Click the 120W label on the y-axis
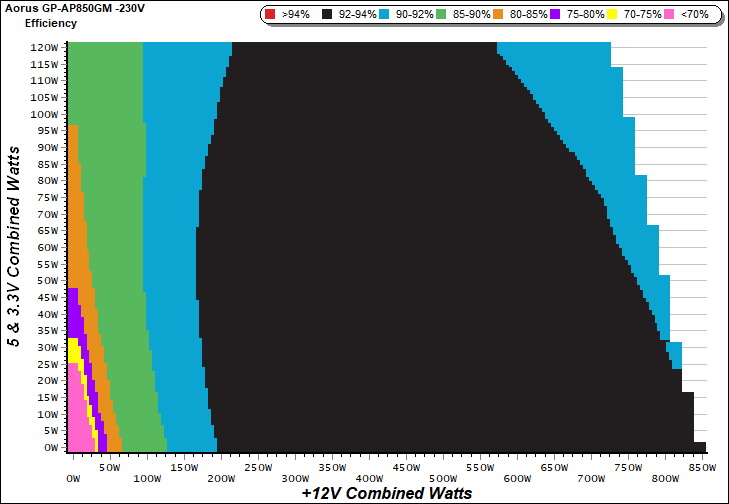This screenshot has height=504, width=729. coord(44,47)
